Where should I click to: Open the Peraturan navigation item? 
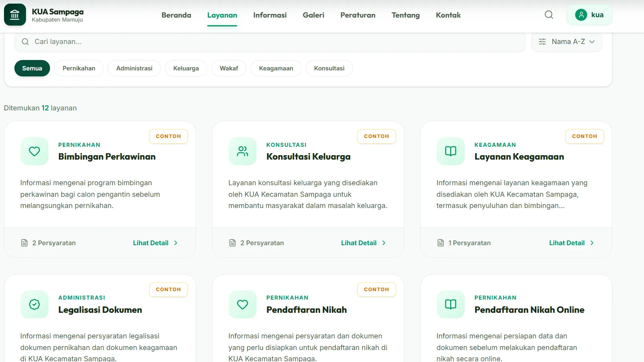[x=358, y=15]
